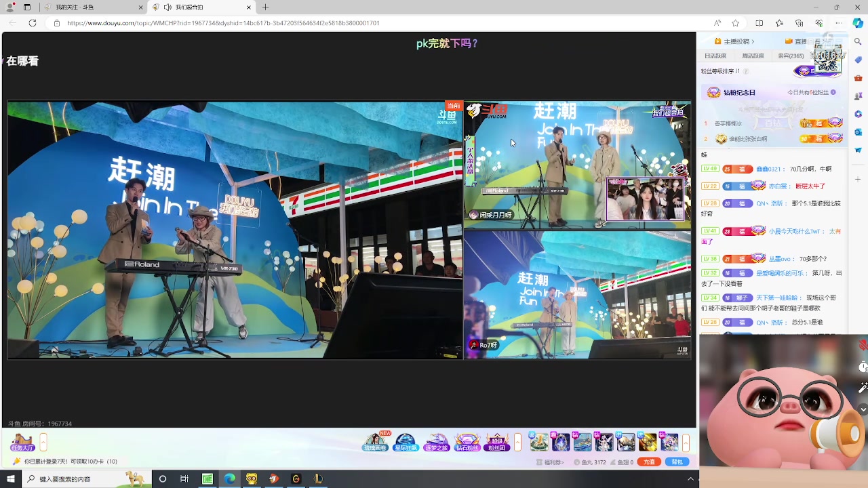Screen dimensions: 868x488
Task: Expand the gift list arrow at the row end
Action: click(x=686, y=443)
